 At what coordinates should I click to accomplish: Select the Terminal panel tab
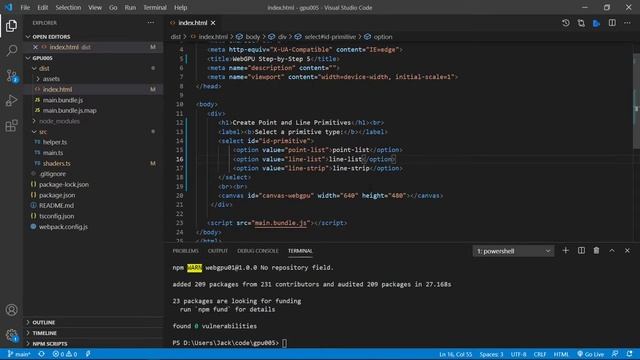pyautogui.click(x=300, y=251)
